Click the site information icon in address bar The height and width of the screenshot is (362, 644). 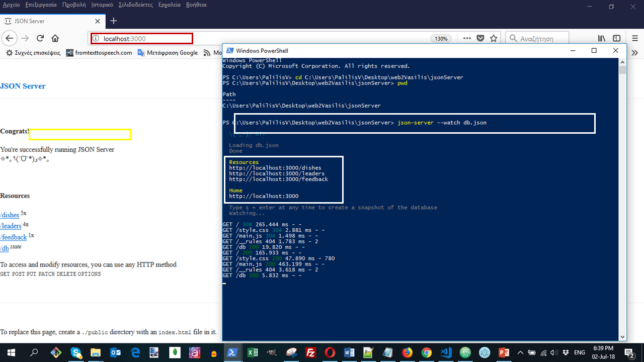pos(96,38)
